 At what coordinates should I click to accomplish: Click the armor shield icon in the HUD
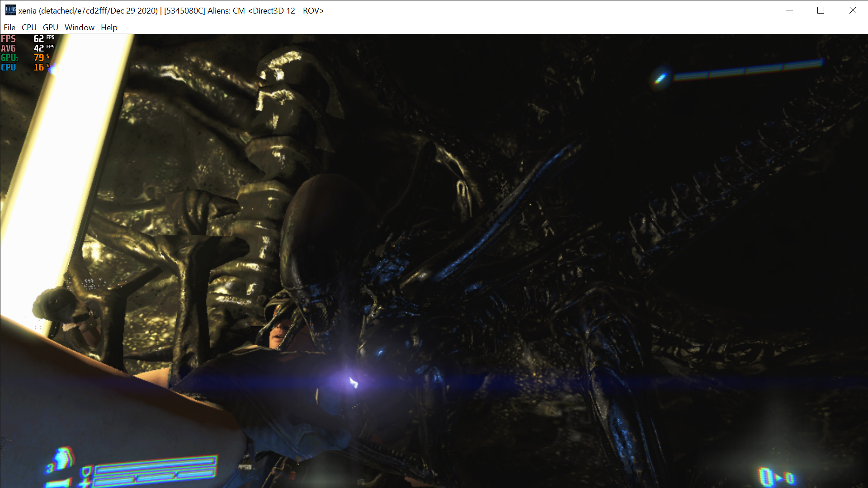click(87, 471)
